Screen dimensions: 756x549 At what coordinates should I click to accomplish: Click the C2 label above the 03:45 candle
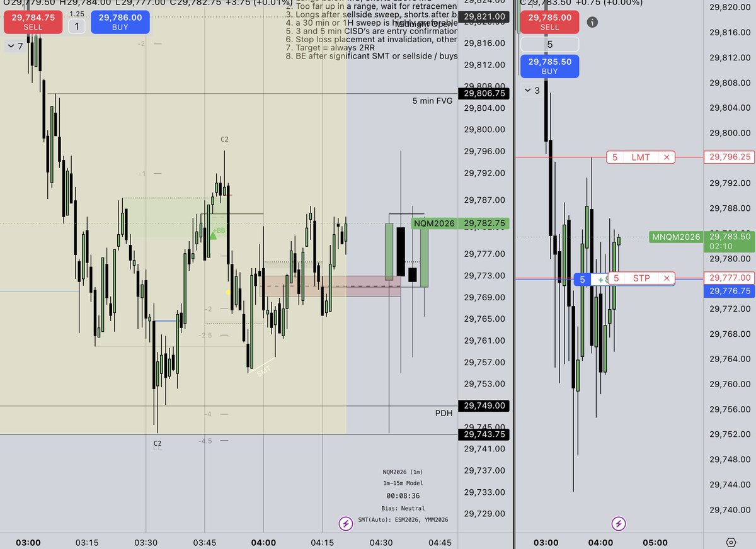[x=224, y=139]
